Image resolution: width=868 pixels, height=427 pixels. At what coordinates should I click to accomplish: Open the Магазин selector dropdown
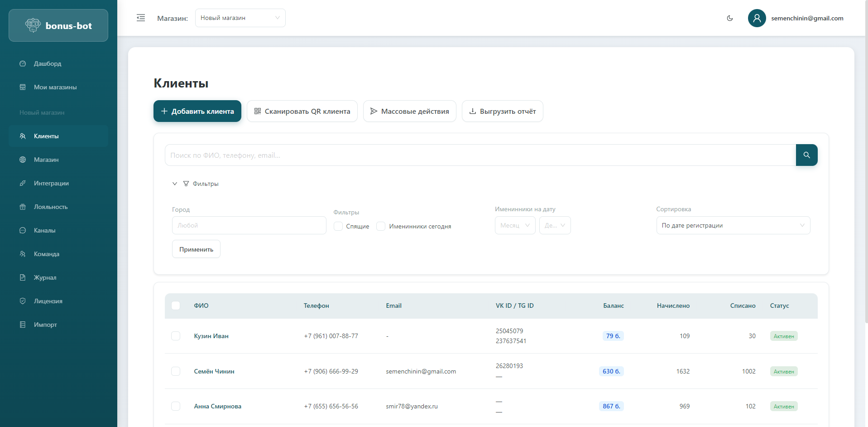240,18
